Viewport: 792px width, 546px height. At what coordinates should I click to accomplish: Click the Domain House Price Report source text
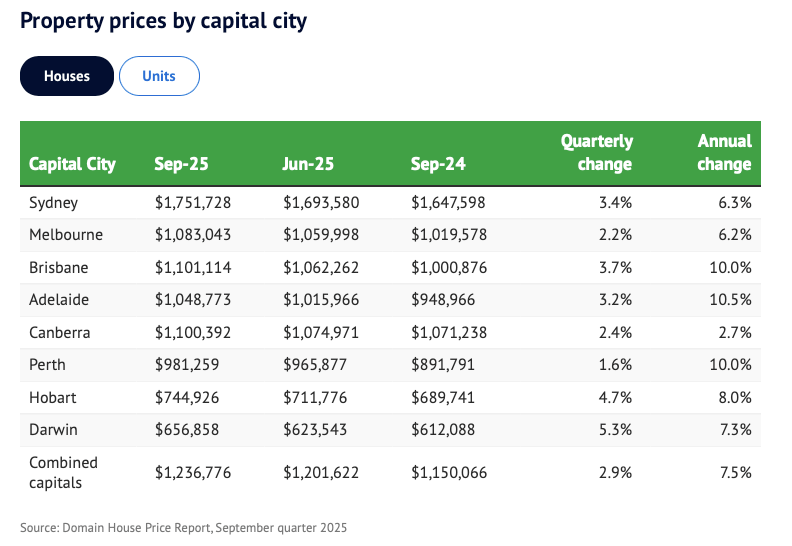tap(183, 527)
